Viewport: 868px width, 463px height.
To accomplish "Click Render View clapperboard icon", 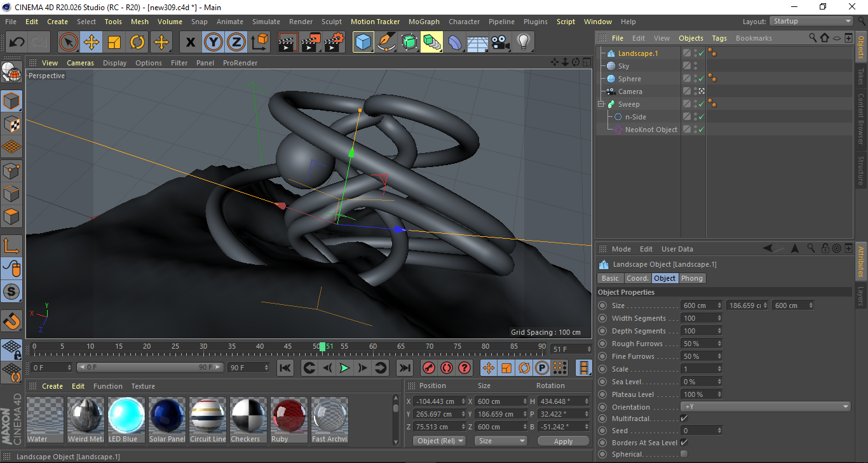I will pyautogui.click(x=288, y=43).
